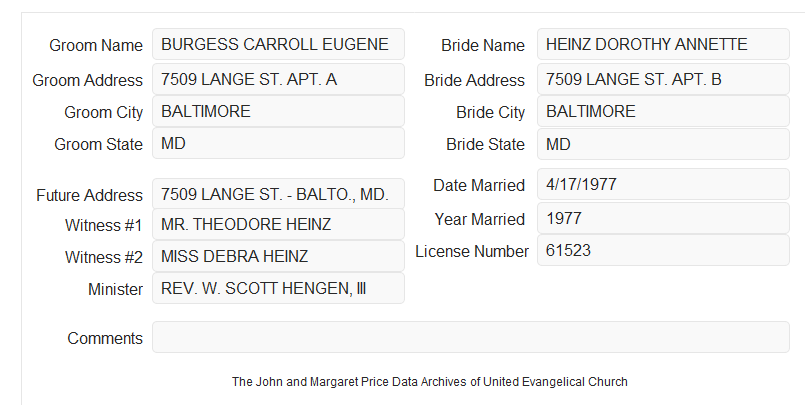Focus the Year Married input

point(663,218)
